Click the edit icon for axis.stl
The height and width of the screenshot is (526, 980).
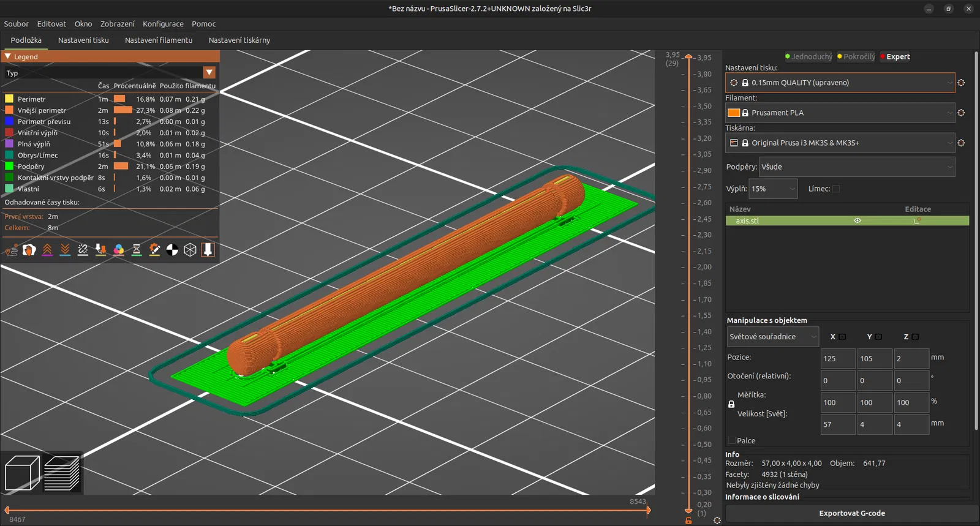click(x=917, y=221)
